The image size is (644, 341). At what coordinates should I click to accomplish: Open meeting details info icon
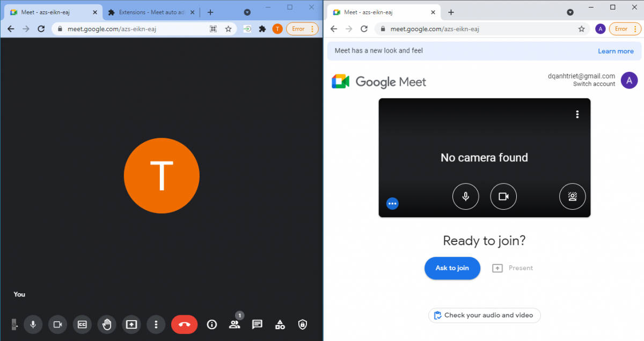click(x=212, y=324)
